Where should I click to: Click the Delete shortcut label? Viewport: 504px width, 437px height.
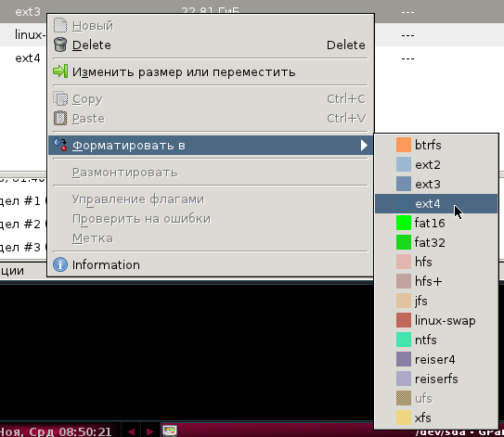pyautogui.click(x=346, y=45)
